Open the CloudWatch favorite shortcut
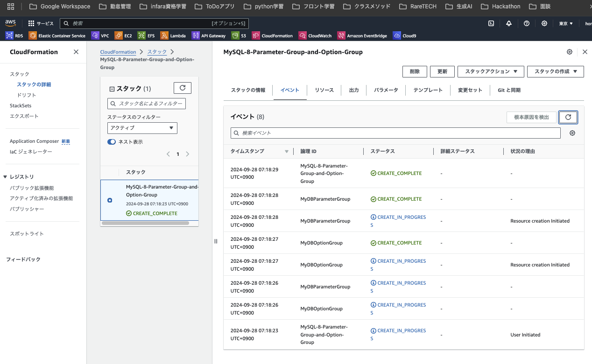This screenshot has height=364, width=592. 315,35
